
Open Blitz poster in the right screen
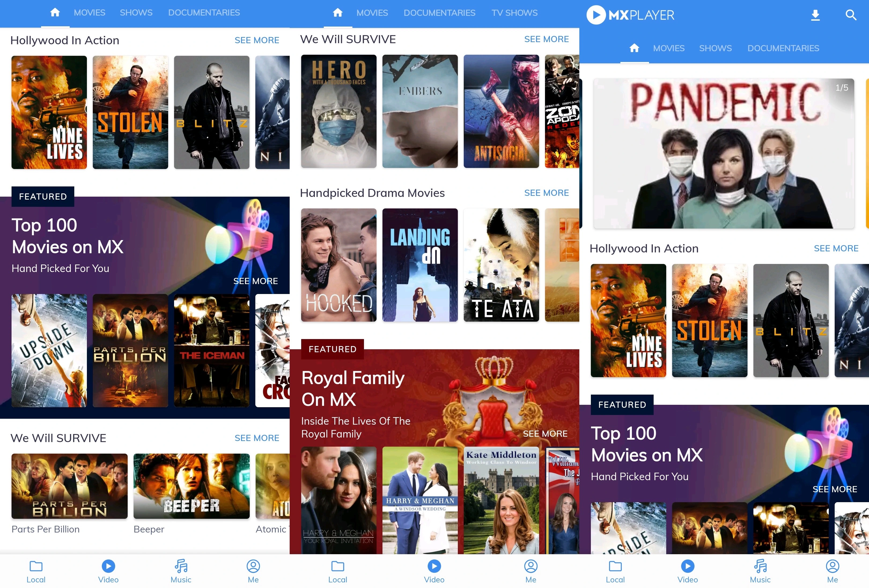(791, 321)
